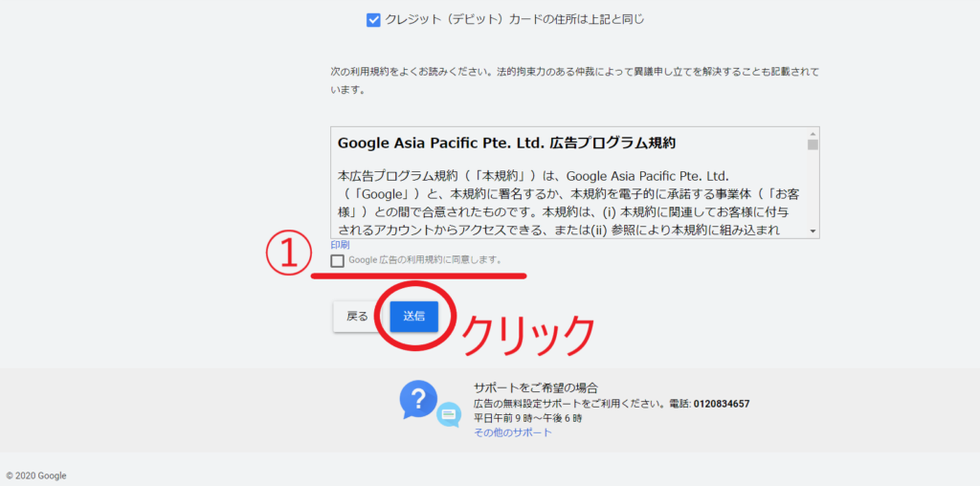
Task: Click the クレジットカードの住所は上記と同じ label text
Action: (514, 19)
